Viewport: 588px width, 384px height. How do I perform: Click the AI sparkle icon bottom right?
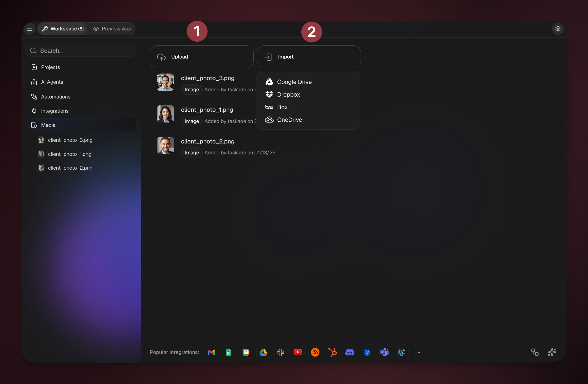pyautogui.click(x=552, y=352)
